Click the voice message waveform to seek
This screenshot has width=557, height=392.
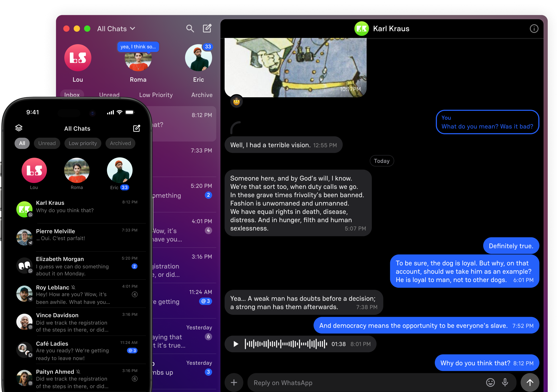click(286, 344)
